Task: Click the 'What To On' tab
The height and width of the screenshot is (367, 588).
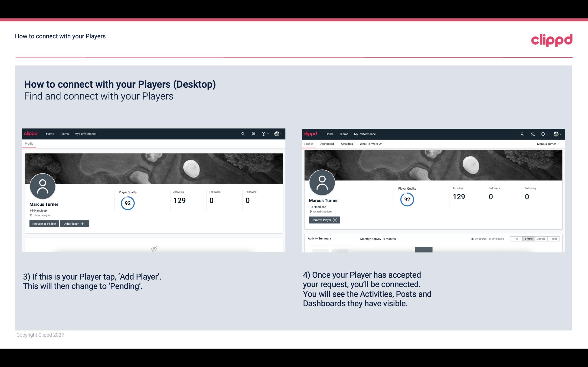Action: click(371, 144)
